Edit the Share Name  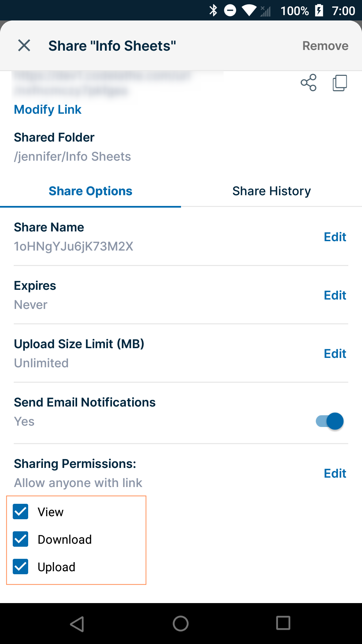tap(335, 237)
